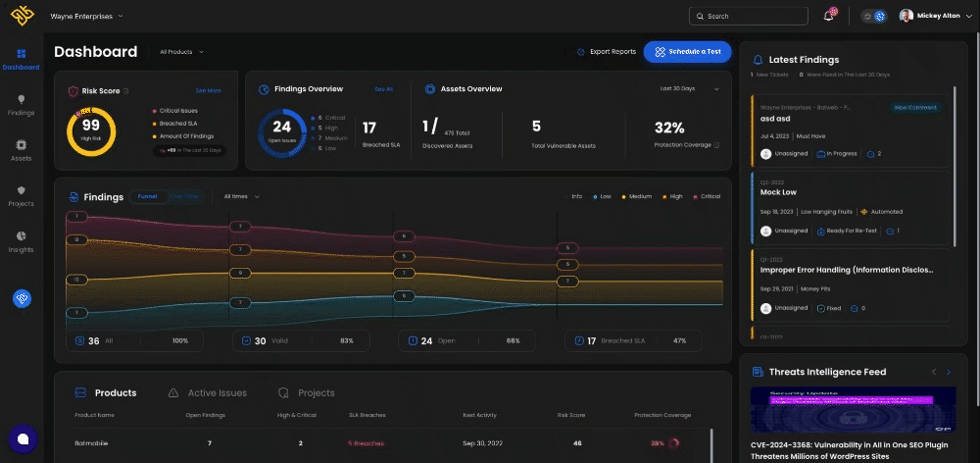
Task: Click Assets Overview chip icon
Action: (x=430, y=89)
